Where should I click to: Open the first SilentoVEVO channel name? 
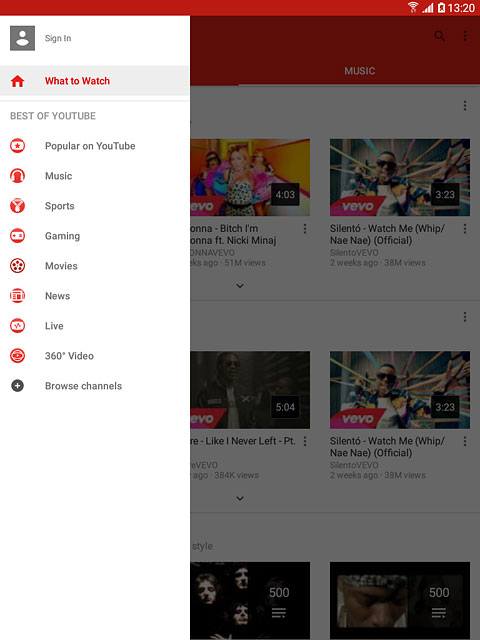(x=354, y=253)
